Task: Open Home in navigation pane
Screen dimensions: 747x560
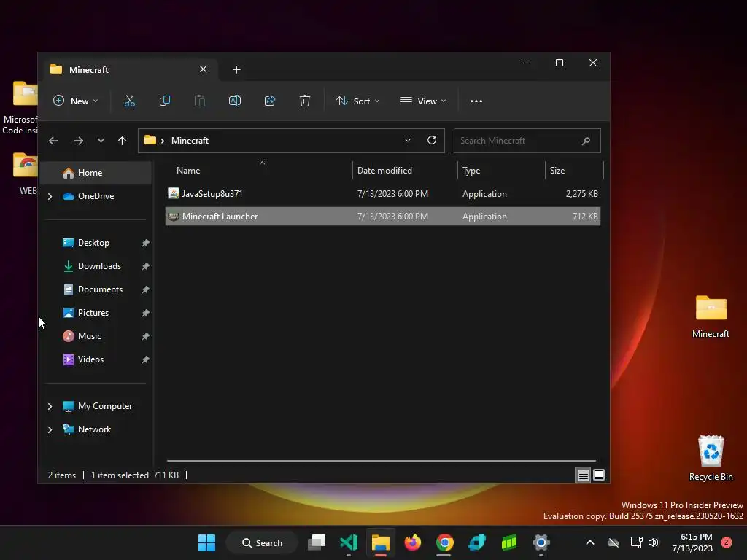Action: [x=97, y=173]
